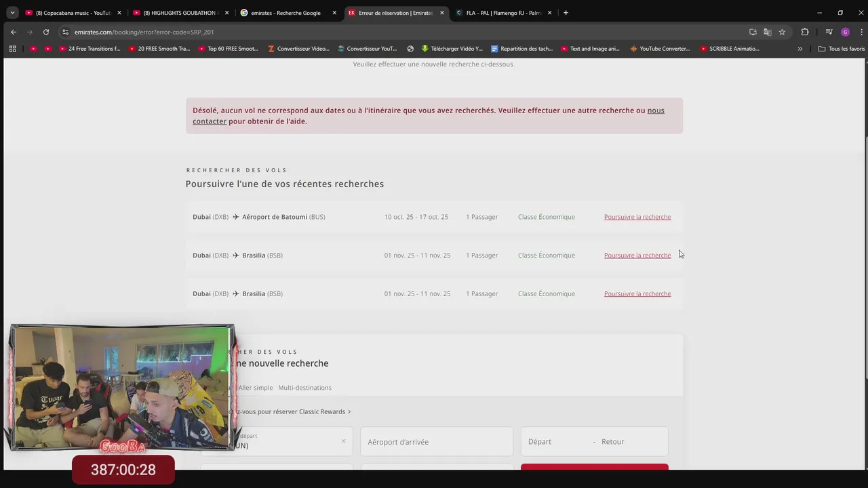This screenshot has width=868, height=488.
Task: Open the Repartition des tach bookmark
Action: pos(521,49)
